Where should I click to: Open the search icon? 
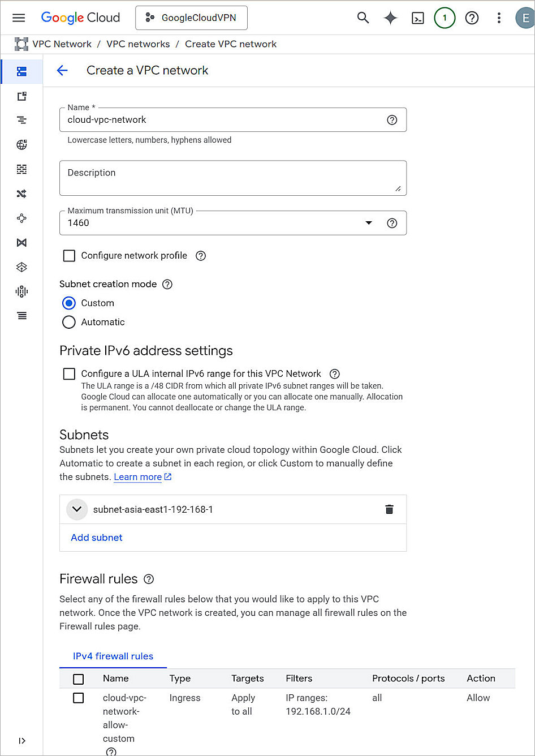click(x=363, y=18)
